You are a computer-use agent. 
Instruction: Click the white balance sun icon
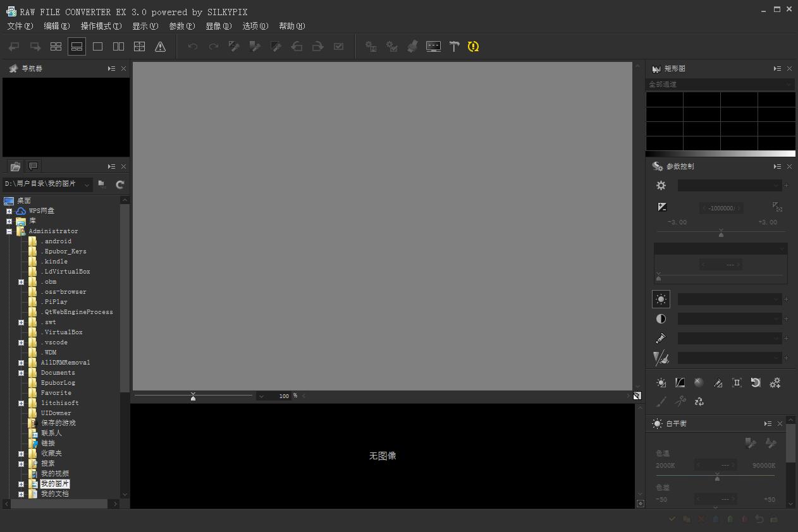click(x=661, y=299)
